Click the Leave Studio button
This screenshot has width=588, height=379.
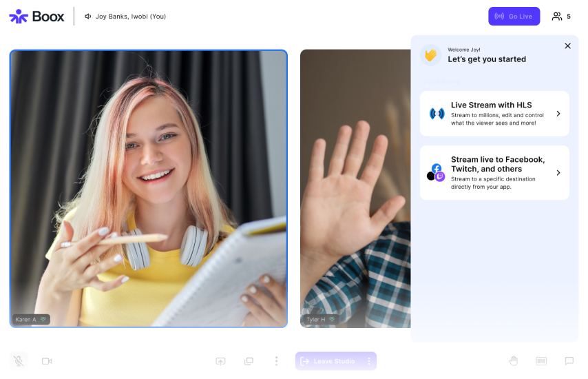328,361
